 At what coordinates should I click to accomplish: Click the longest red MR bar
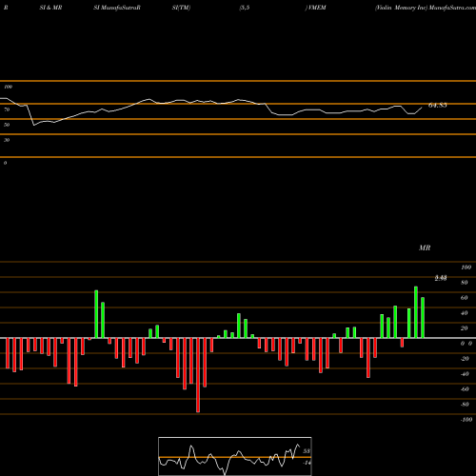198,375
